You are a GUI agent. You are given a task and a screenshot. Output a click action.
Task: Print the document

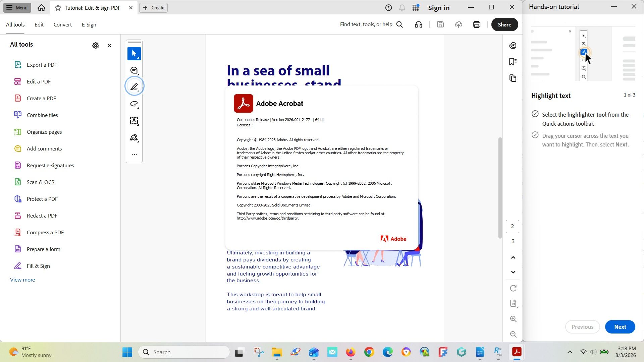pyautogui.click(x=477, y=24)
